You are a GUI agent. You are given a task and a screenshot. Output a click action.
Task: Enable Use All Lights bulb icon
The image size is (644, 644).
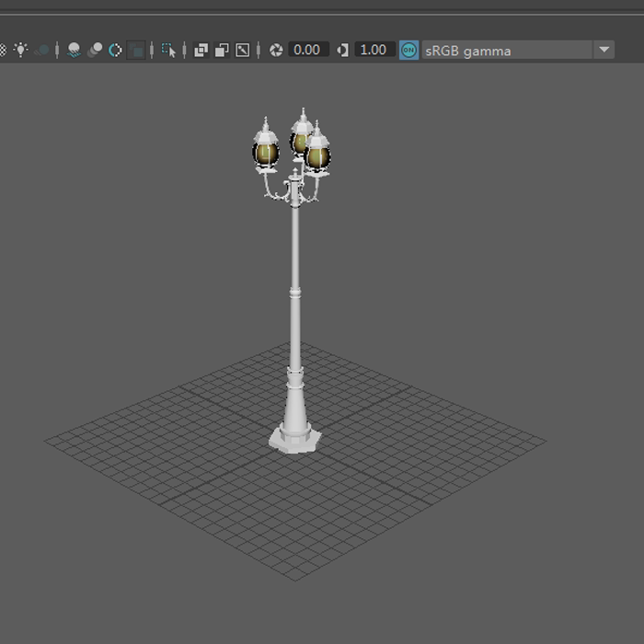pos(20,50)
